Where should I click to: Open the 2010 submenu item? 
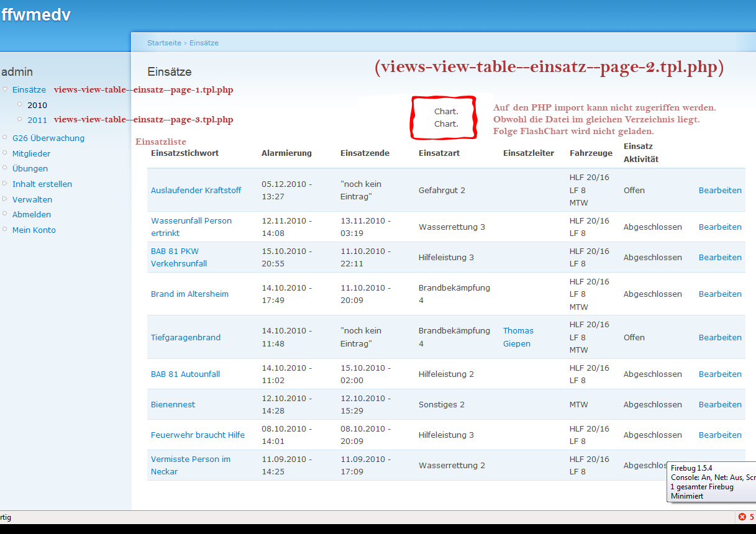tap(37, 105)
